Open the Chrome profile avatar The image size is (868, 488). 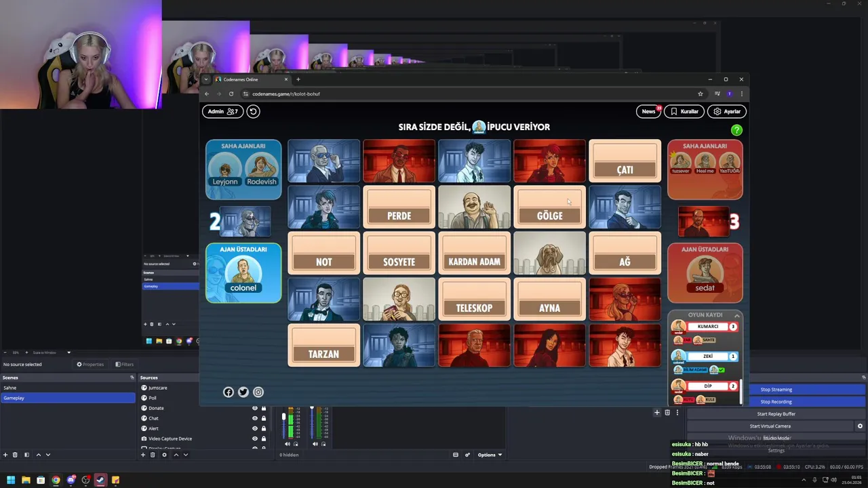tap(729, 94)
